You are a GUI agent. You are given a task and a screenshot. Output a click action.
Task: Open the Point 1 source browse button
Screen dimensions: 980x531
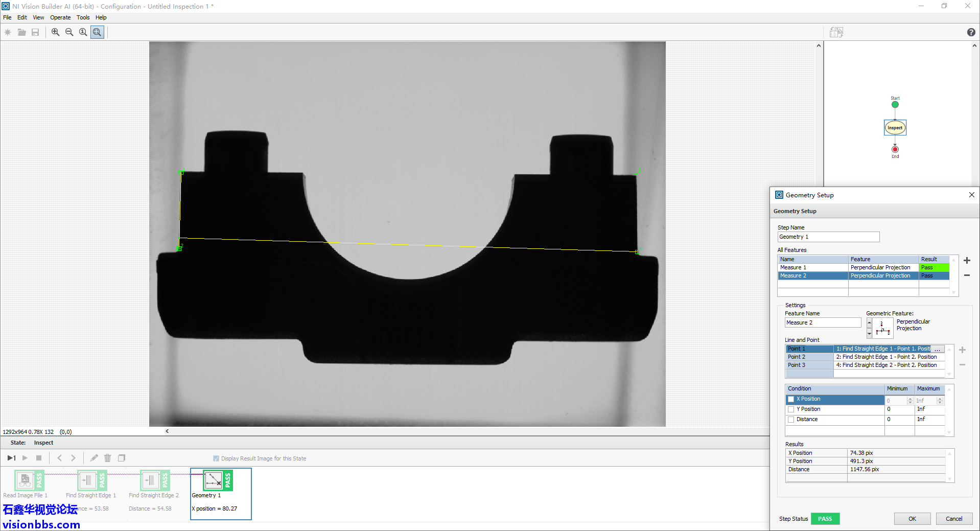click(937, 349)
